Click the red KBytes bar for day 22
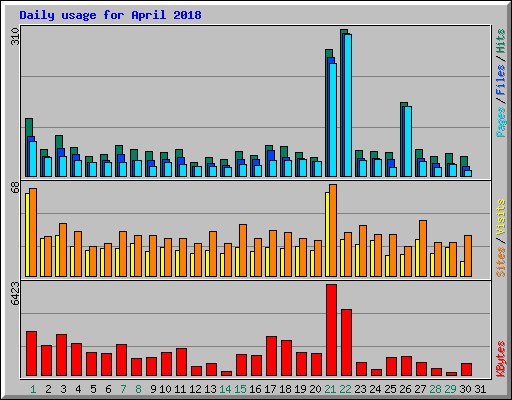 tap(346, 343)
